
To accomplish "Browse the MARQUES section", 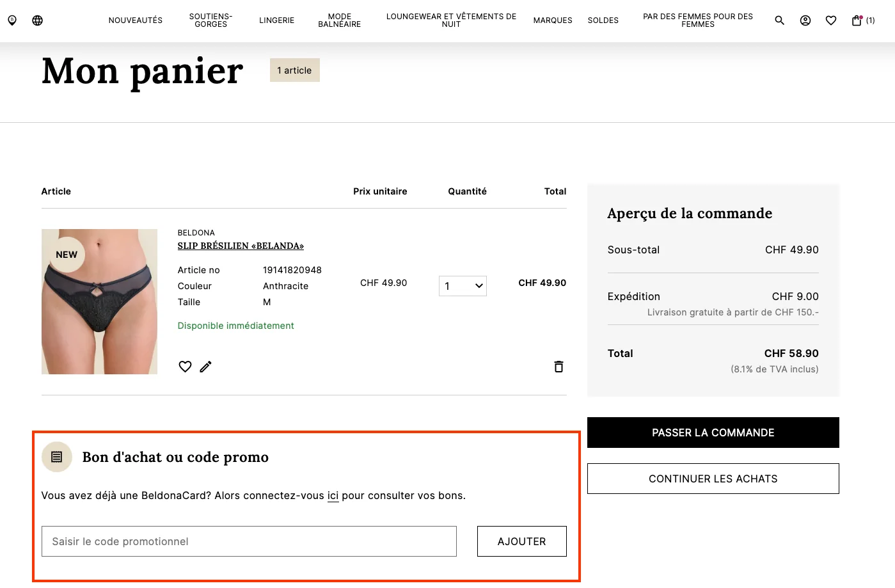I will click(552, 20).
